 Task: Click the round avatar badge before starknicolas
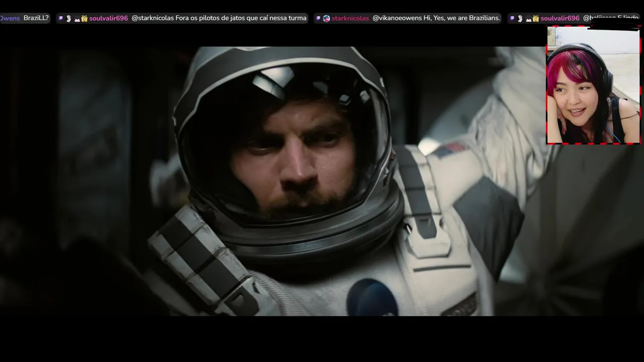point(327,18)
